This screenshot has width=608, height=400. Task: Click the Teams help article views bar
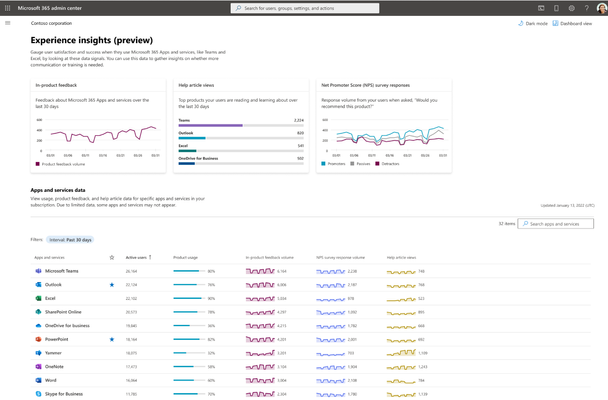coord(241,125)
